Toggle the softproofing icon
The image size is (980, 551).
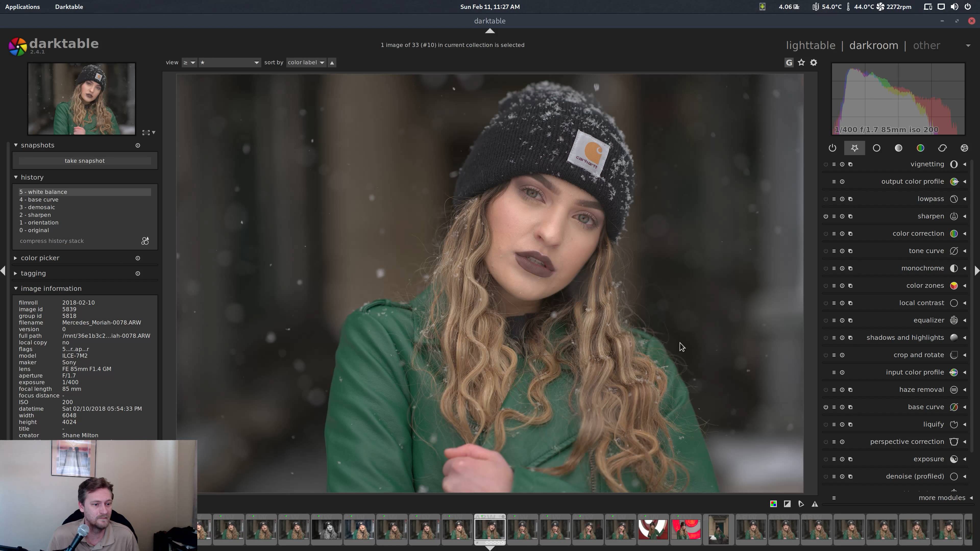click(801, 504)
